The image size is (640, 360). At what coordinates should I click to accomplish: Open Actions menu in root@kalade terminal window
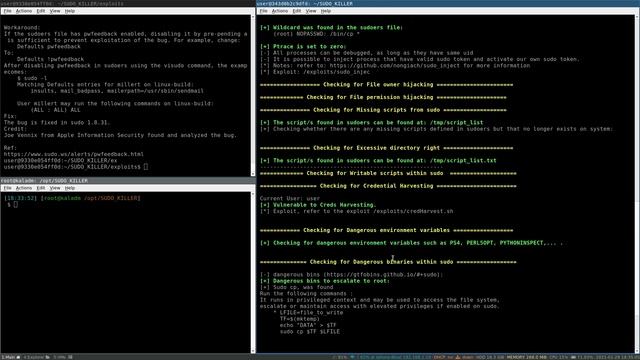tap(24, 188)
